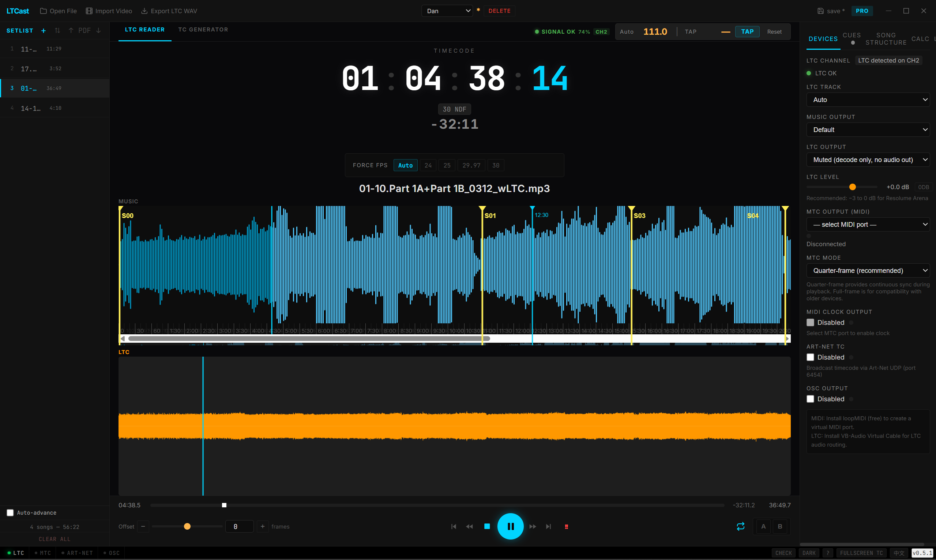Click the S00 marker on the waveform
This screenshot has width=936, height=560.
pos(128,215)
